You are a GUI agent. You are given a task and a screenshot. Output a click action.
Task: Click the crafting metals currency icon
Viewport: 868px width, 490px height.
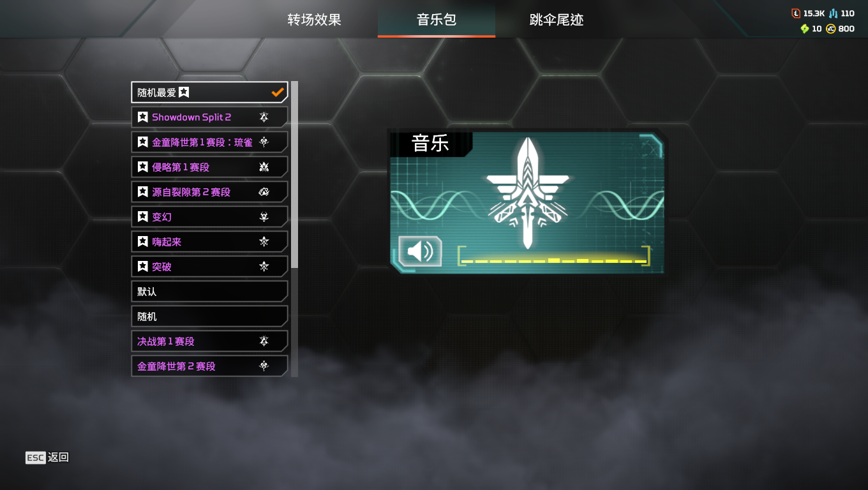tap(833, 13)
